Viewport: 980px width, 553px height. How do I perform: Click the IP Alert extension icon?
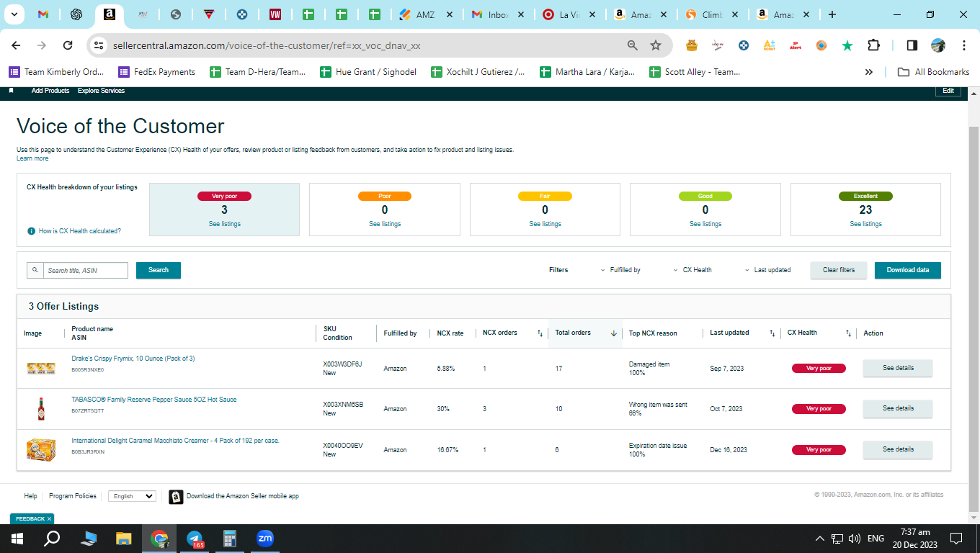pos(796,45)
